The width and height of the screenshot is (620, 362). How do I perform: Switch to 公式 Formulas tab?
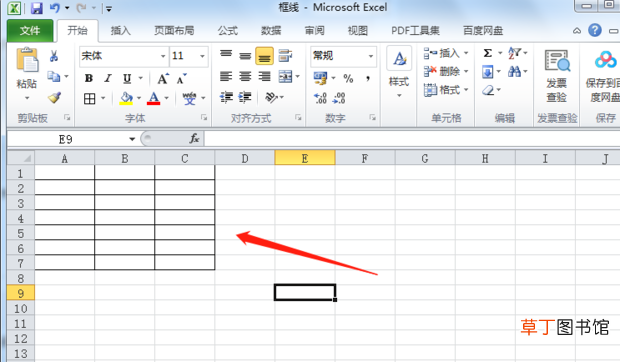(x=228, y=30)
